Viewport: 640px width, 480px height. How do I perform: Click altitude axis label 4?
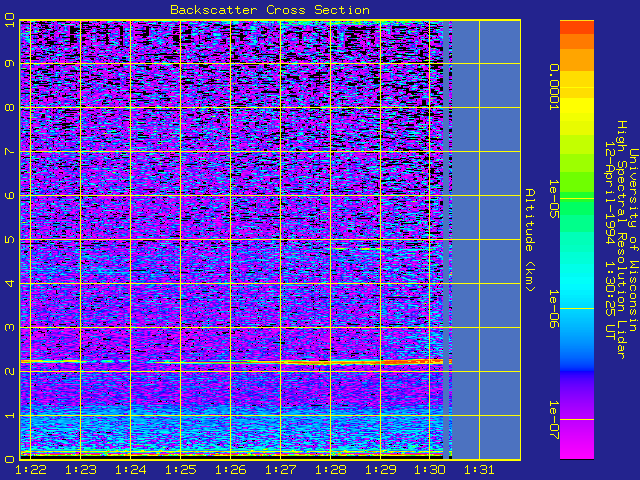[9, 283]
